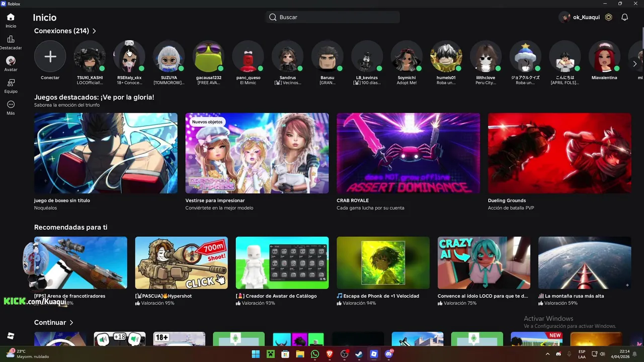The width and height of the screenshot is (644, 362).
Task: Open the Hypershot sniper thumbnail
Action: (x=181, y=263)
